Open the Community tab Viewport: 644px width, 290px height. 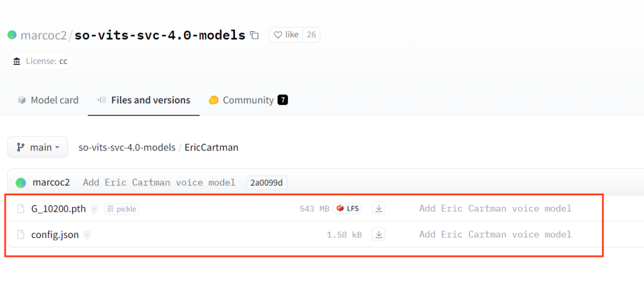click(248, 100)
